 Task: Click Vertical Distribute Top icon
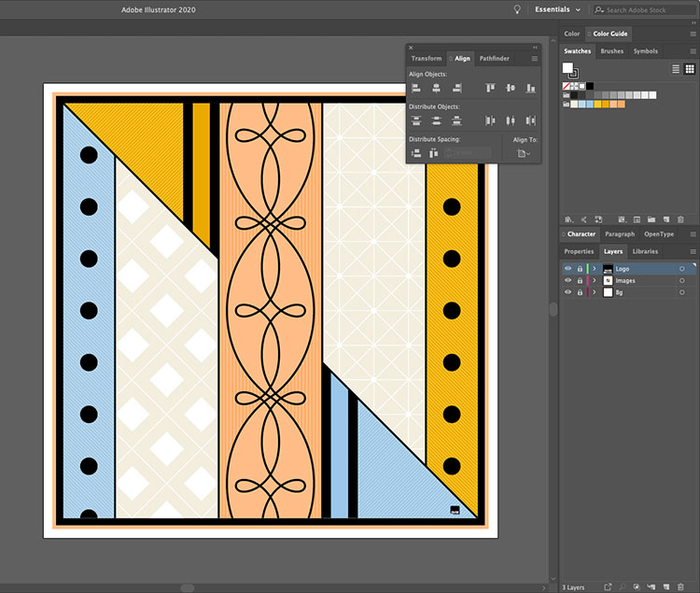coord(416,120)
